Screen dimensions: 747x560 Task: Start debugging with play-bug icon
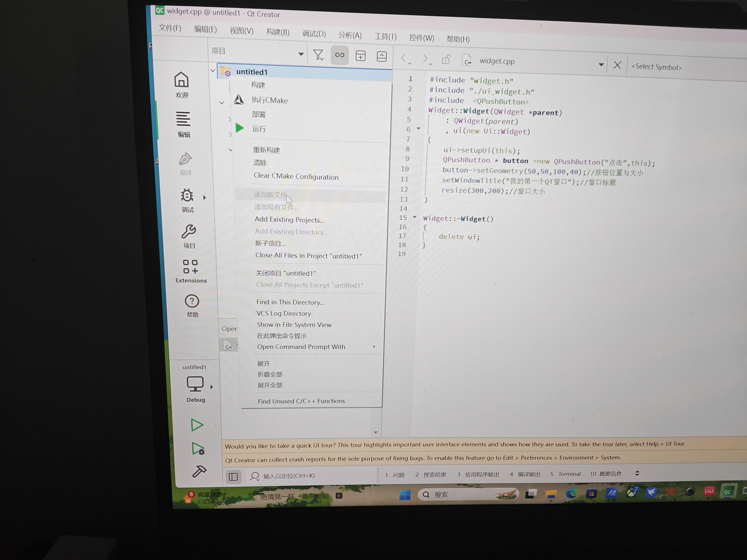pos(198,449)
